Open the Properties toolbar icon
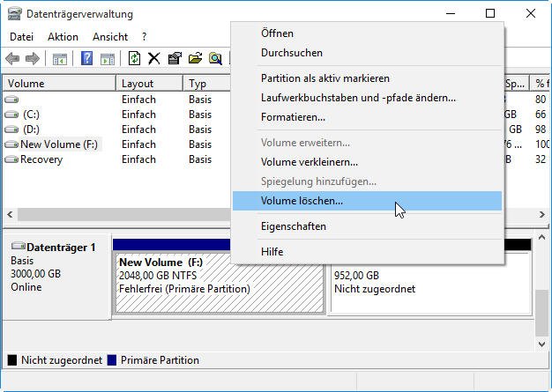Screen dimensions: 552x392 pyautogui.click(x=175, y=58)
